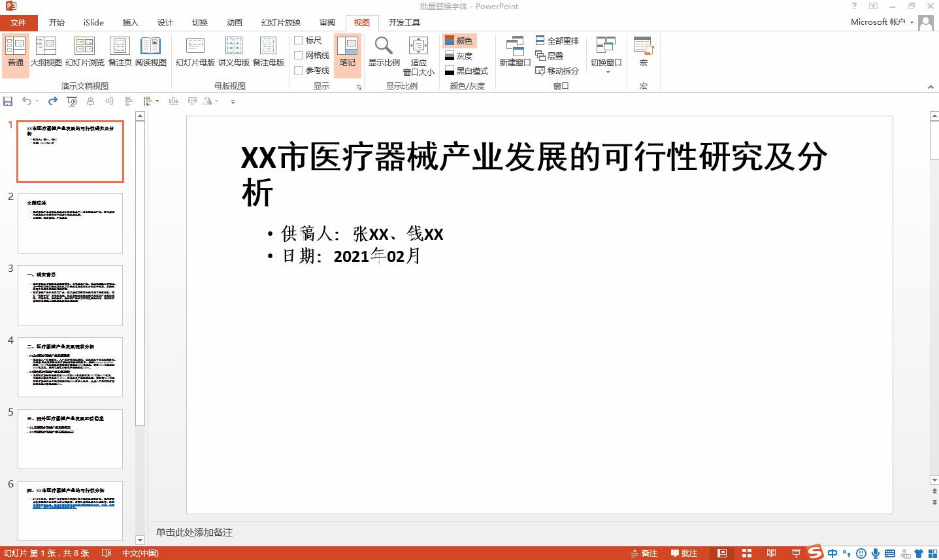Expand the Quick Access Toolbar customization menu
This screenshot has height=560, width=939.
[x=233, y=101]
